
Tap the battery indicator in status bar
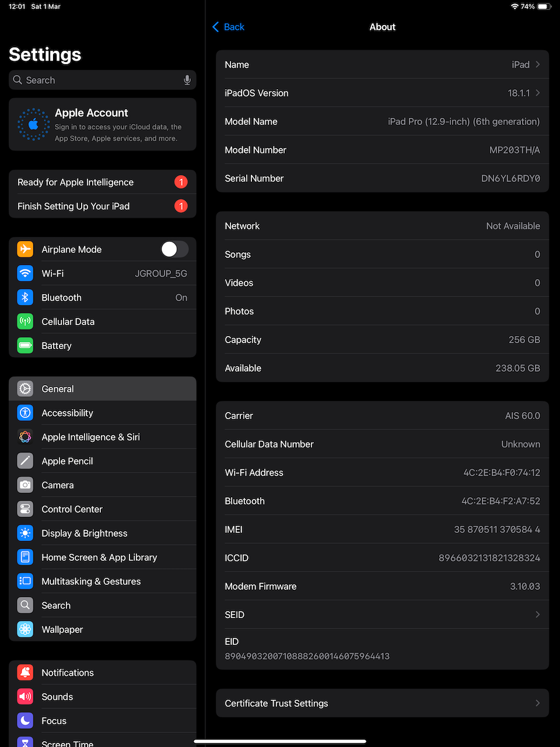click(544, 6)
